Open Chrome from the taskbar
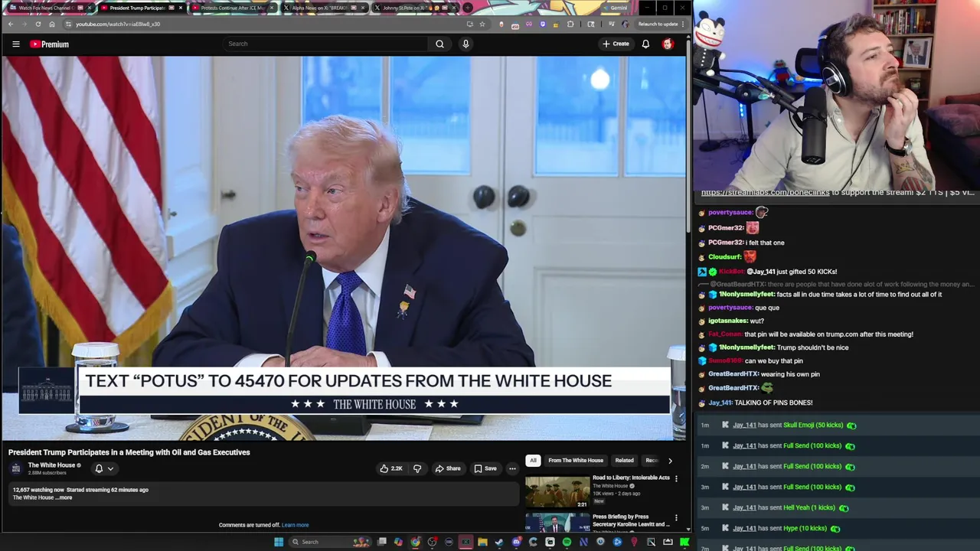 click(x=415, y=542)
